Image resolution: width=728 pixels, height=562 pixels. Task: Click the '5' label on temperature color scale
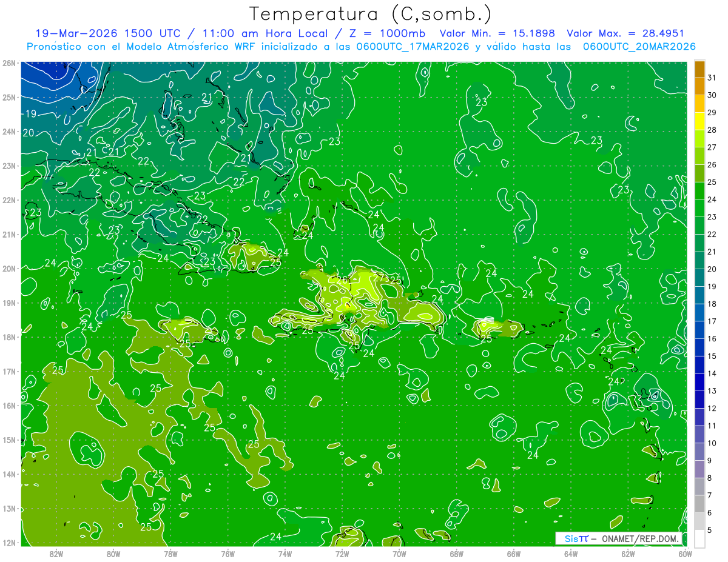coord(710,530)
